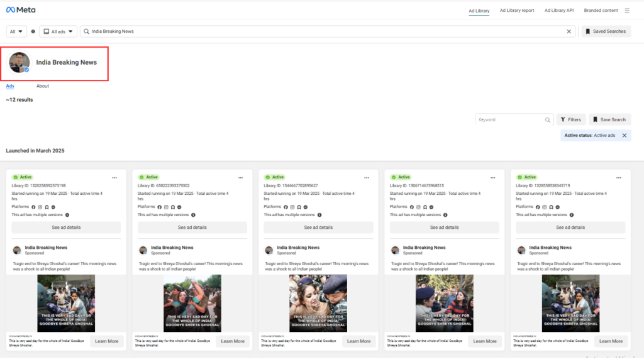Open the hamburger menu at top right
Image resolution: width=644 pixels, height=362 pixels.
tap(627, 11)
